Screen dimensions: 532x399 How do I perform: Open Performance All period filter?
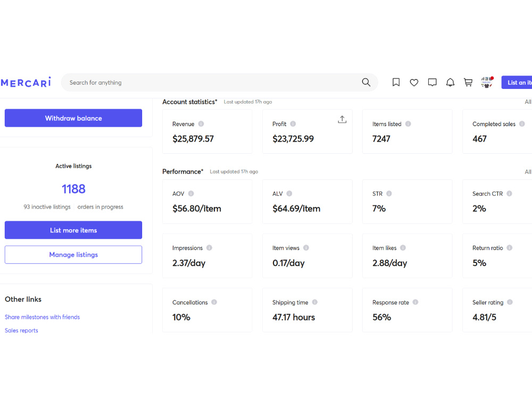(528, 172)
